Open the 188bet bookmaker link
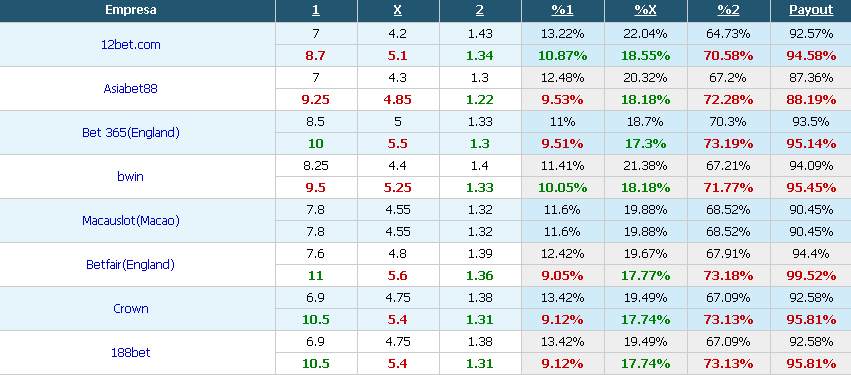The image size is (851, 375). (x=131, y=352)
